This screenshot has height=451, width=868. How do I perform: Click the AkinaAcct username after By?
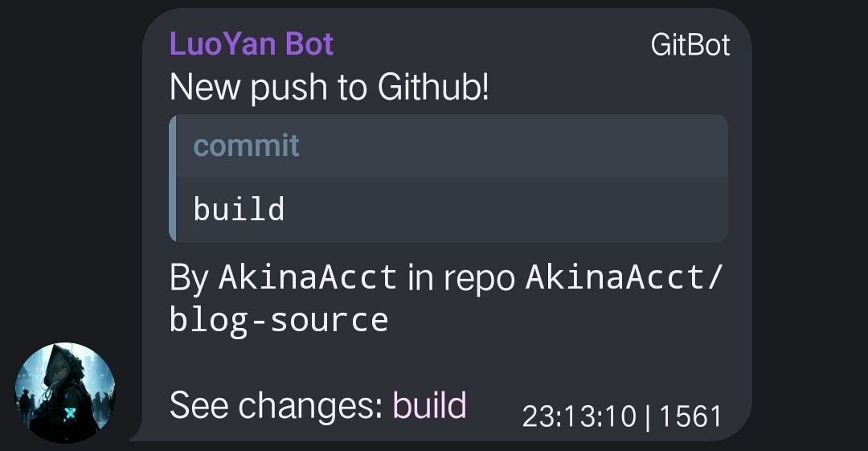tap(308, 277)
